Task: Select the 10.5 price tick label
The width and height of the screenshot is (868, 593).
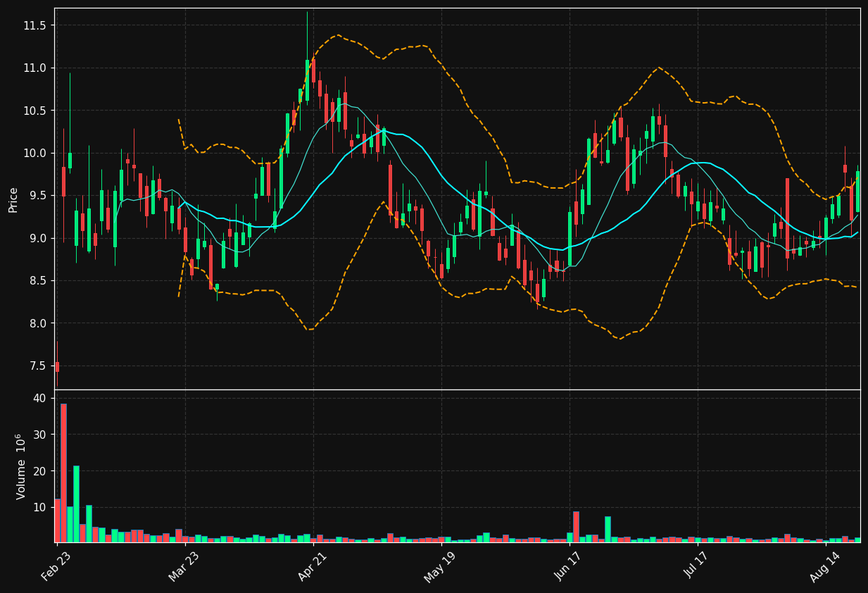Action: pyautogui.click(x=34, y=111)
